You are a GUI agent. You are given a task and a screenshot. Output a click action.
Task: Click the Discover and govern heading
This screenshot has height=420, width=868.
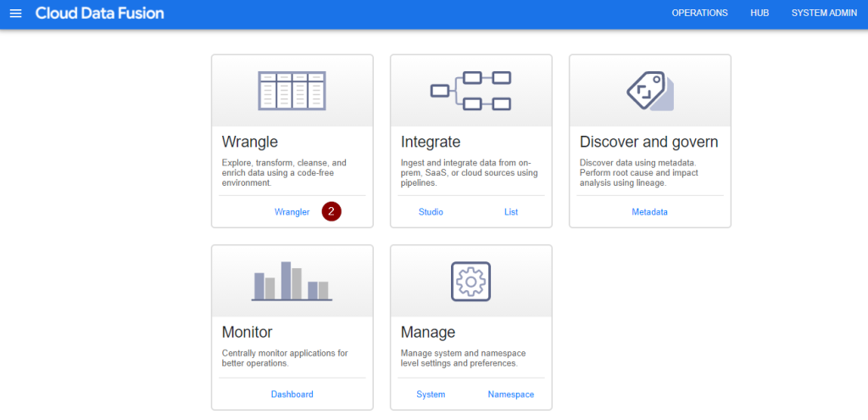[648, 142]
